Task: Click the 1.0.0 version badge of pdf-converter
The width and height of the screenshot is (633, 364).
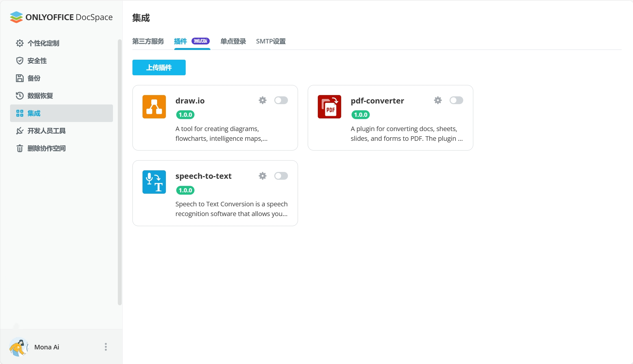Action: (361, 115)
